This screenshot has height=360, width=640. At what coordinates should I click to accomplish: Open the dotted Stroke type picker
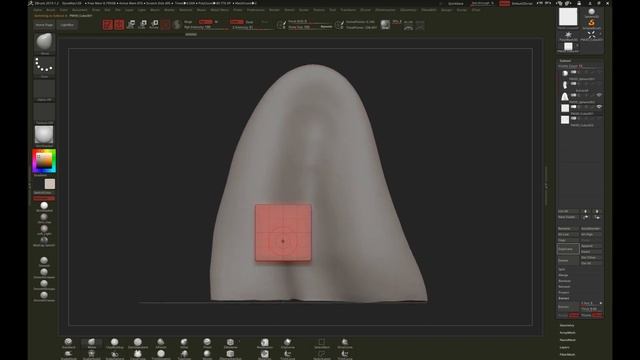point(44,67)
